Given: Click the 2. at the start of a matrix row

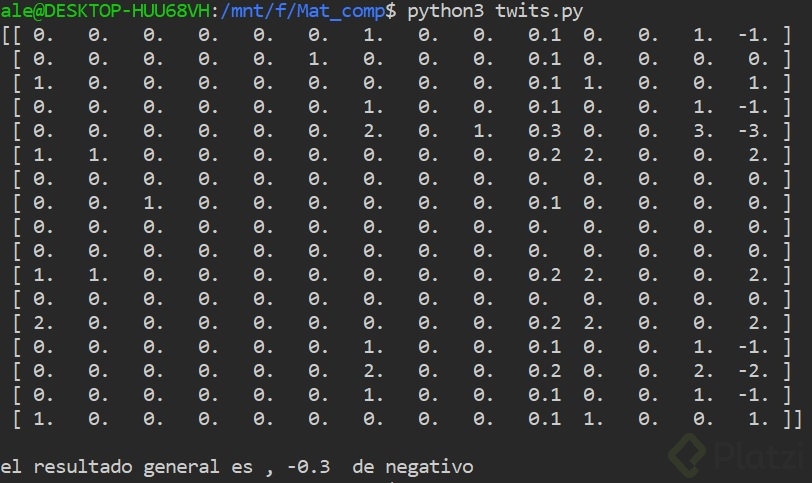Looking at the screenshot, I should (x=43, y=322).
